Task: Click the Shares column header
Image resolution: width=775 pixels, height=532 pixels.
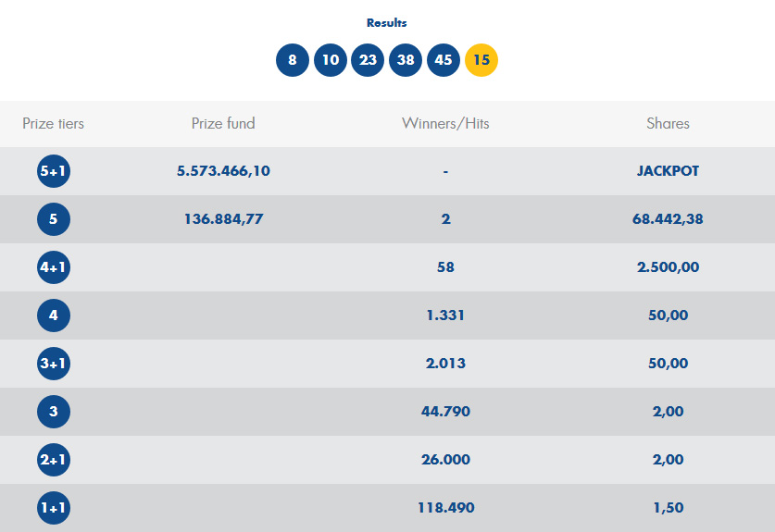Action: coord(668,123)
